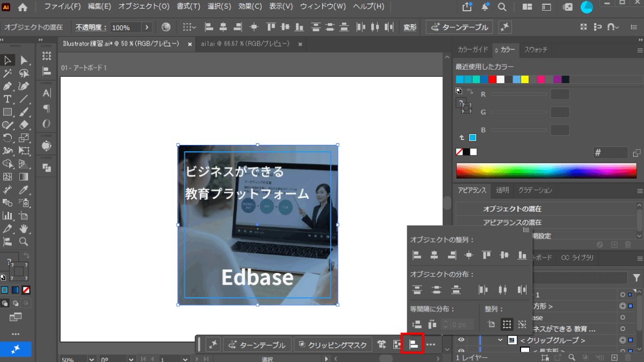Select the Lasso tool
The image size is (644, 362).
pos(24,73)
